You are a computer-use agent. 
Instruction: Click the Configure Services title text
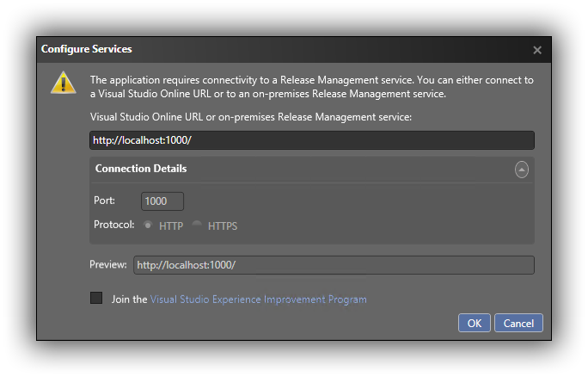(87, 49)
